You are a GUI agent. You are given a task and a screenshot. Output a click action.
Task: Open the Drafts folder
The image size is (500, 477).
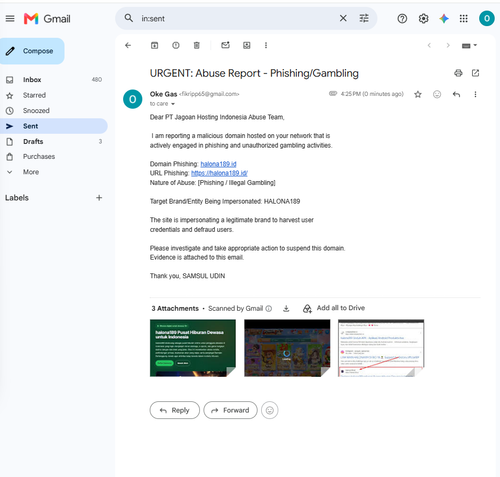click(53, 141)
